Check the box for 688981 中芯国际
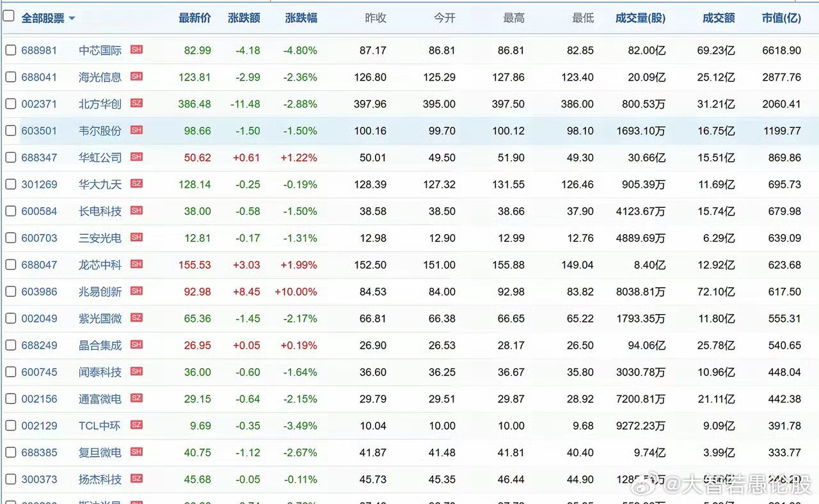The width and height of the screenshot is (819, 504). (x=10, y=50)
